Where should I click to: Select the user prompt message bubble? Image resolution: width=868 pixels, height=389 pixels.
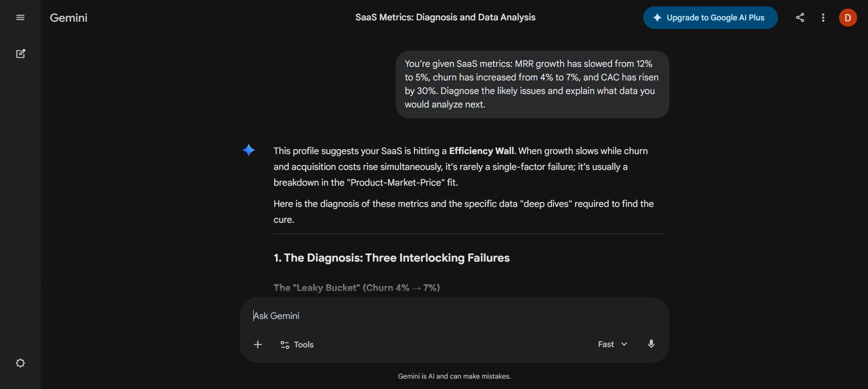(532, 84)
